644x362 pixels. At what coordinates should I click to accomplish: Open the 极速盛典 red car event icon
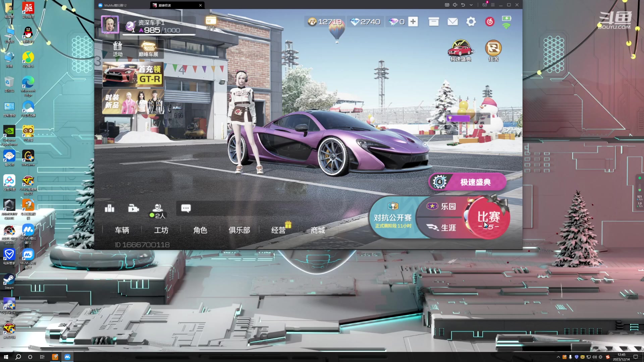(x=461, y=51)
